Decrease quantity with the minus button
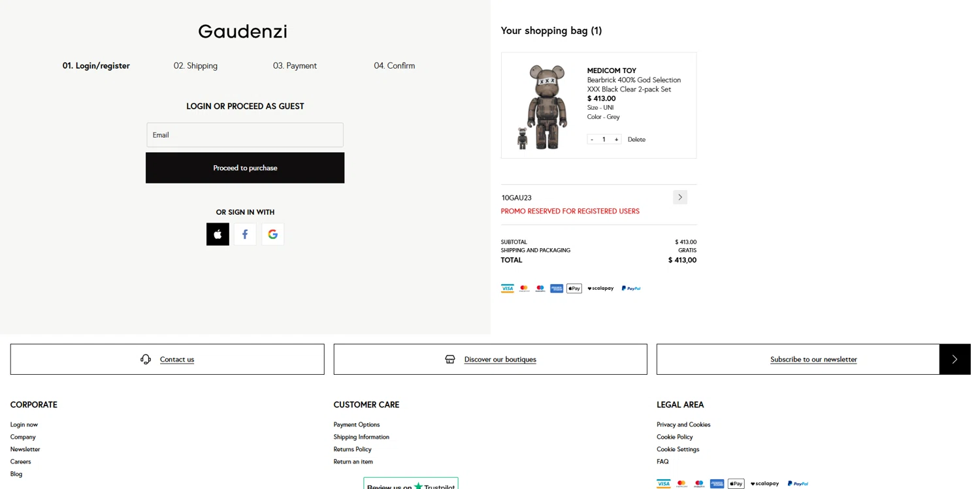The height and width of the screenshot is (489, 980). (x=592, y=139)
